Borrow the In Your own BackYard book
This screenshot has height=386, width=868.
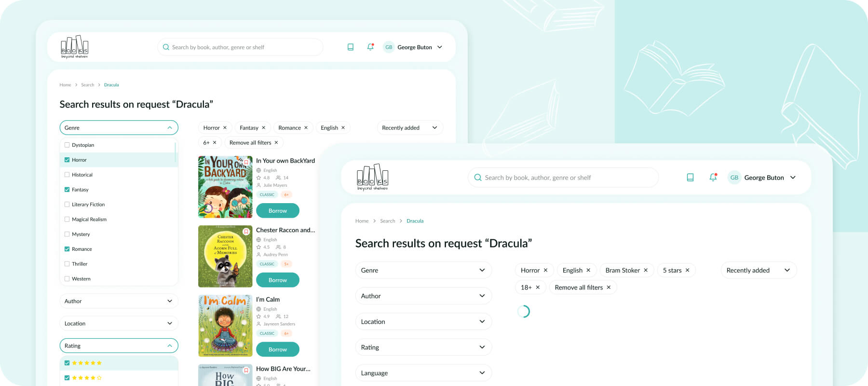pyautogui.click(x=278, y=211)
